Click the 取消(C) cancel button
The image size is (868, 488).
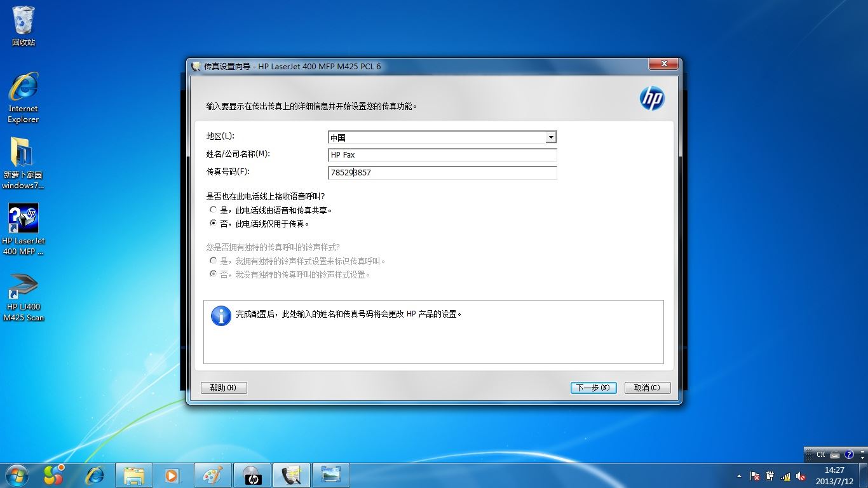648,388
